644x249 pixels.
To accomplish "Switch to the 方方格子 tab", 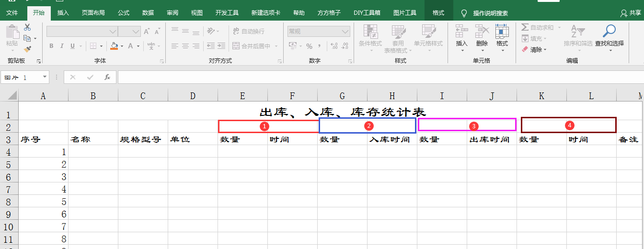I will click(329, 13).
